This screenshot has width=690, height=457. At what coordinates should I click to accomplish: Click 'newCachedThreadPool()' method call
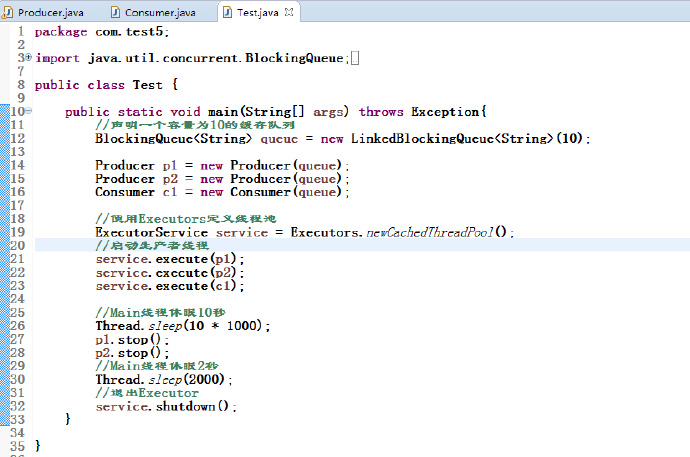(x=437, y=232)
